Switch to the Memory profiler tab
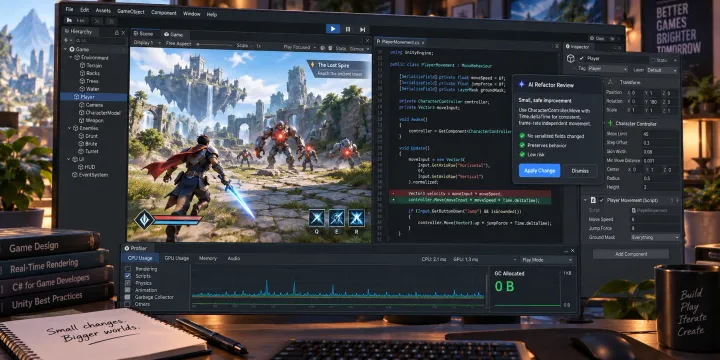The height and width of the screenshot is (360, 720). pos(208,259)
